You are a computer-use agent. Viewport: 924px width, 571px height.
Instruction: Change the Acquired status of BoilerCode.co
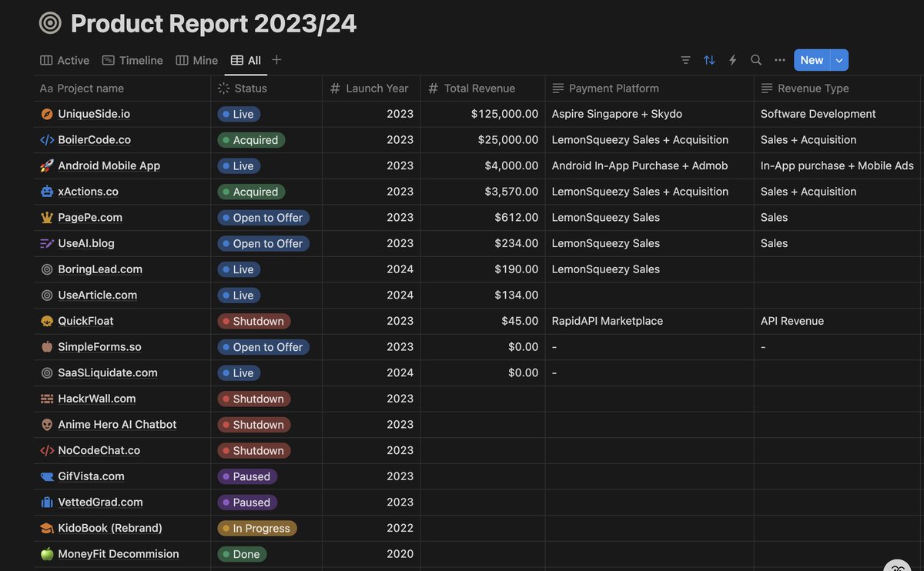pyautogui.click(x=251, y=140)
